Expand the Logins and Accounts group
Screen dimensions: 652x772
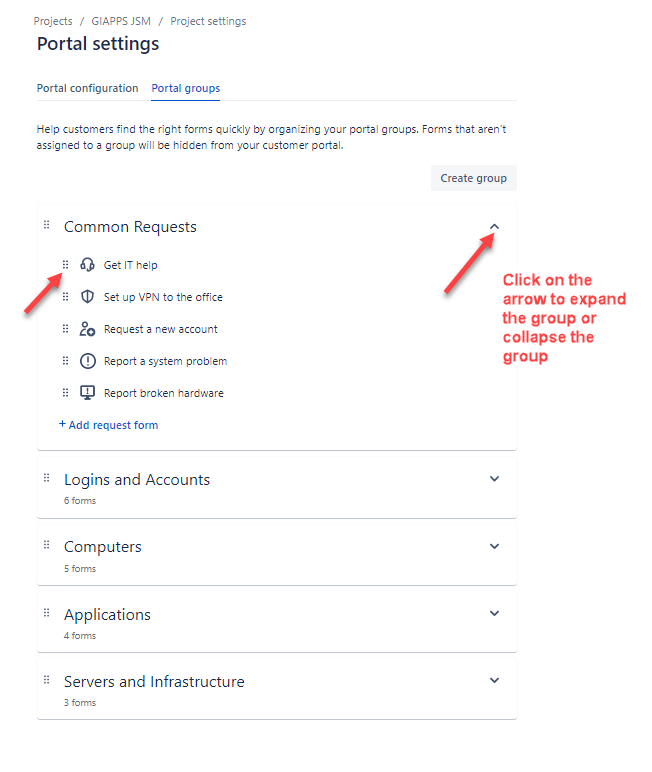pyautogui.click(x=494, y=479)
